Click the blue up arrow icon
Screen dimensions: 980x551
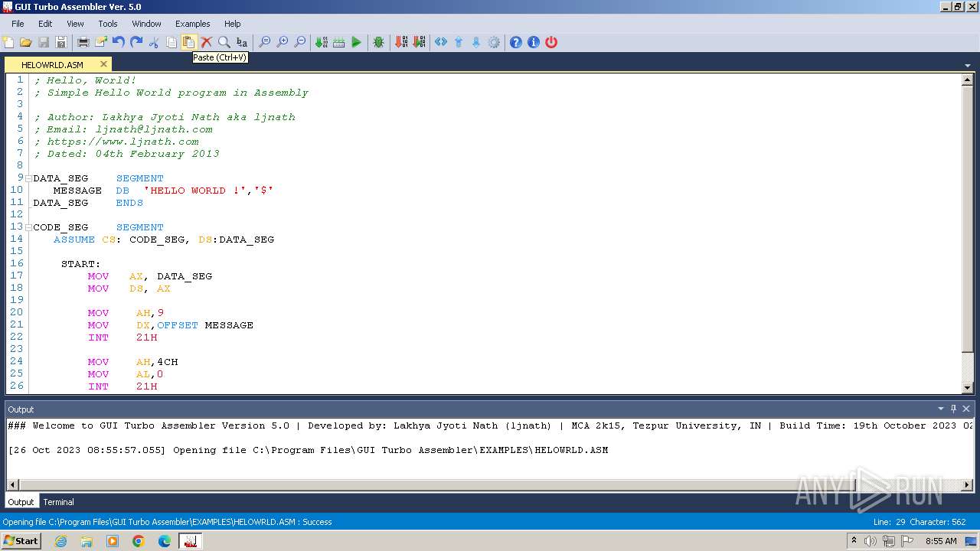(459, 42)
